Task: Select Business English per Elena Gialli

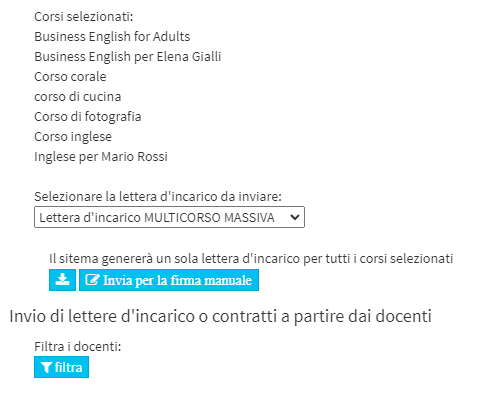Action: 128,57
